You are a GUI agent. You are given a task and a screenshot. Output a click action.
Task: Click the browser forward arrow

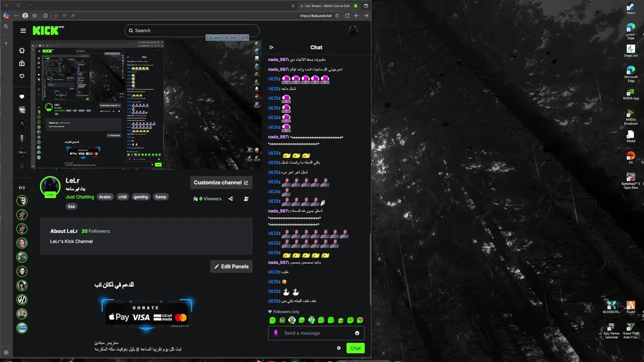366,16
